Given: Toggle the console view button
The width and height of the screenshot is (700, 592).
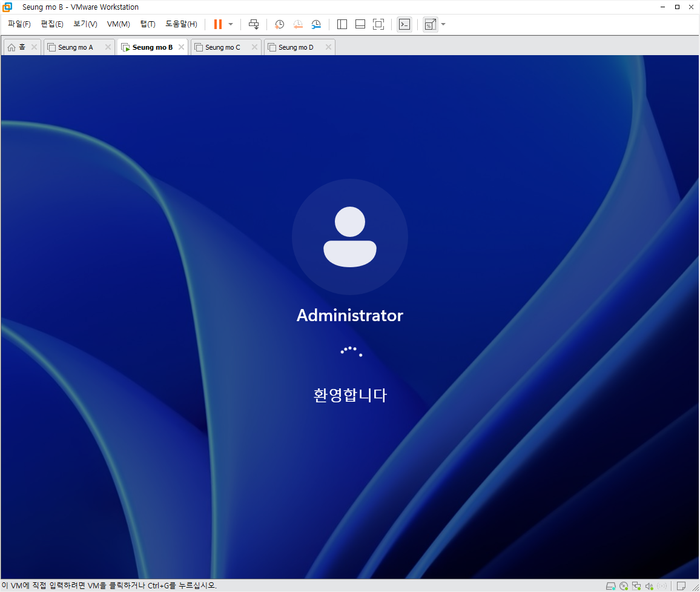Looking at the screenshot, I should (x=404, y=24).
